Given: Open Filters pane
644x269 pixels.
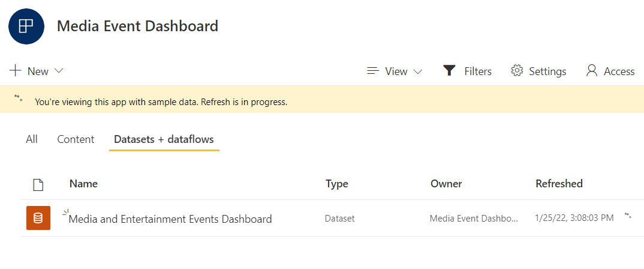Looking at the screenshot, I should pyautogui.click(x=477, y=71).
